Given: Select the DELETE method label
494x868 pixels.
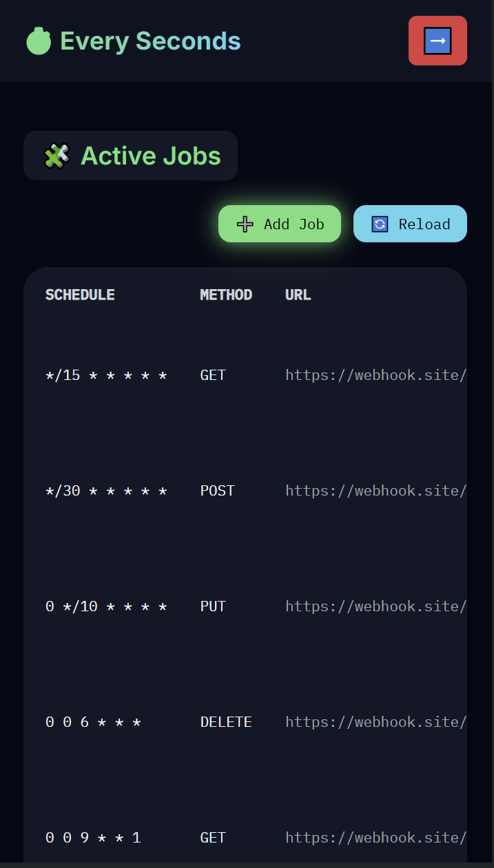Looking at the screenshot, I should (226, 721).
